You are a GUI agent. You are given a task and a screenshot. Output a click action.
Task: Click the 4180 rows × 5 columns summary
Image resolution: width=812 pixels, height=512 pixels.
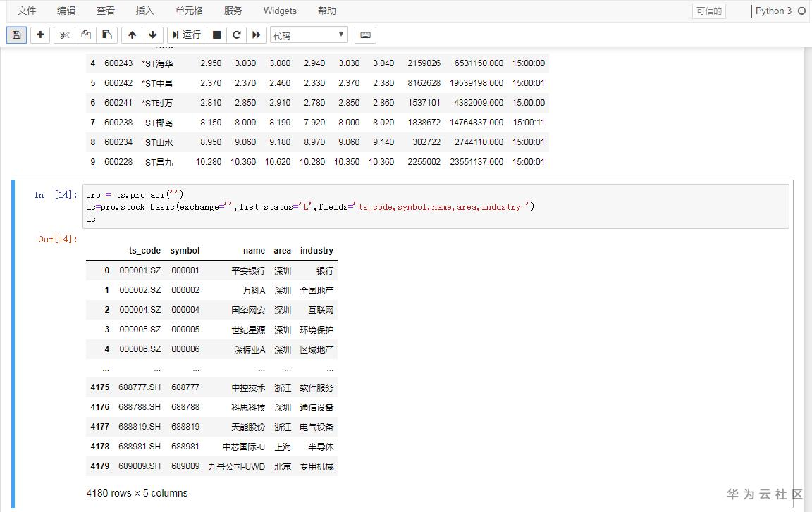[137, 493]
